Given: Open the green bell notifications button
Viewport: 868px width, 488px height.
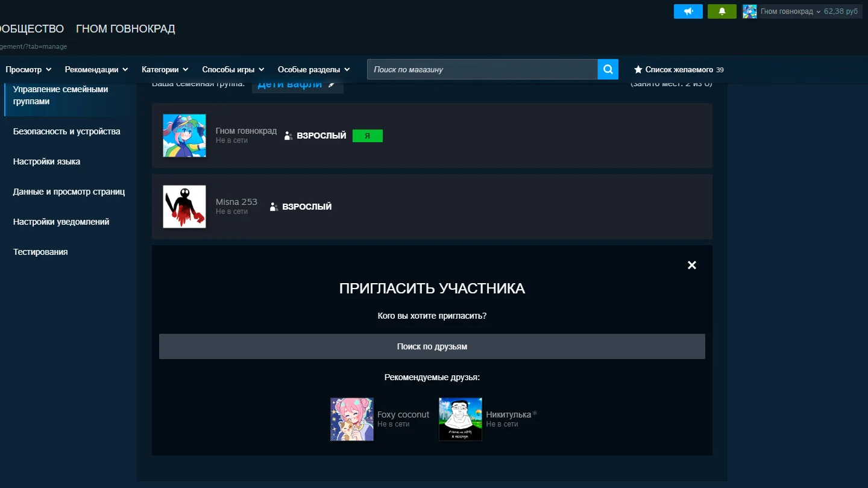Looking at the screenshot, I should click(722, 11).
